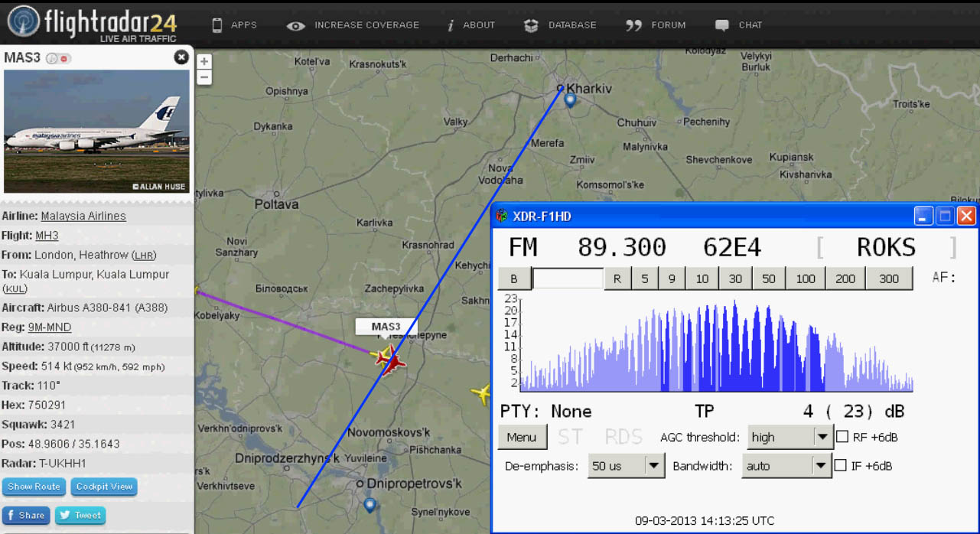
Task: Click the quote icon beside Forum
Action: click(x=633, y=25)
